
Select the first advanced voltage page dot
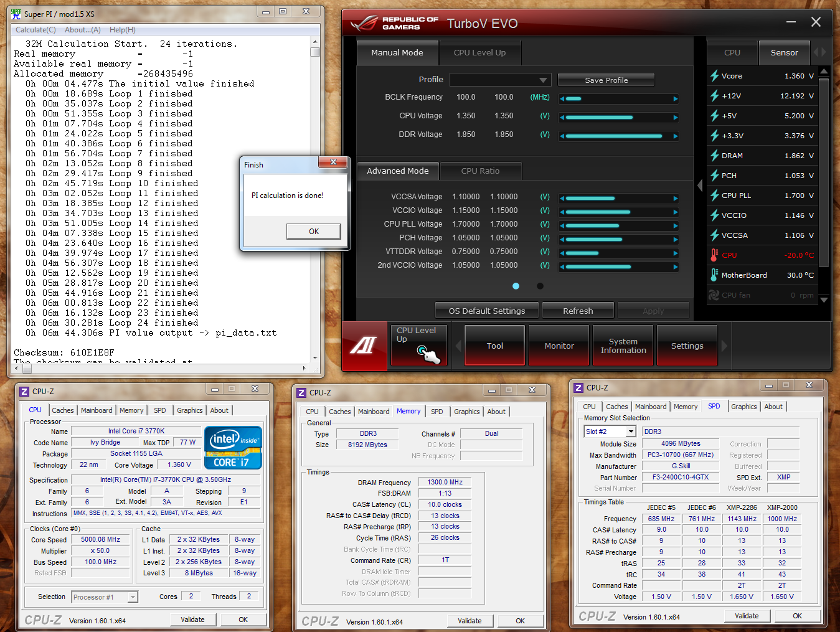click(516, 286)
